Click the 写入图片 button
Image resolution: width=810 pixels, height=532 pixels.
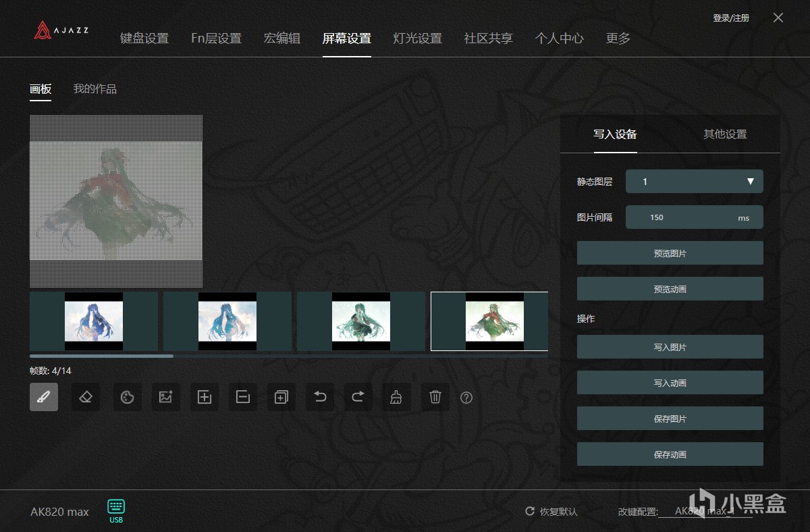coord(670,347)
